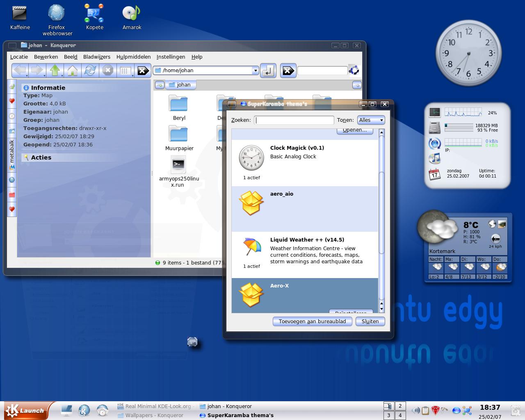
Task: Open the Hulpmiddelen menu
Action: click(134, 57)
